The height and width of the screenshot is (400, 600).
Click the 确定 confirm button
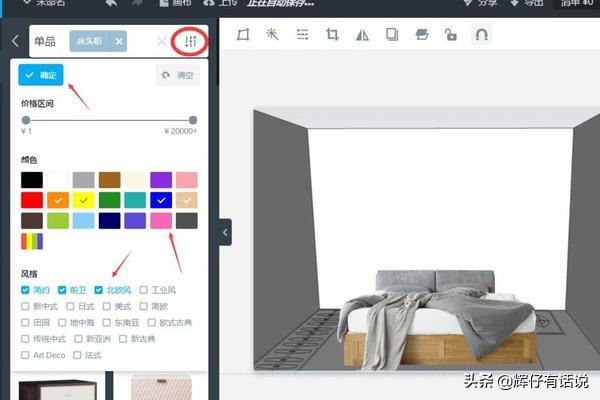(41, 75)
